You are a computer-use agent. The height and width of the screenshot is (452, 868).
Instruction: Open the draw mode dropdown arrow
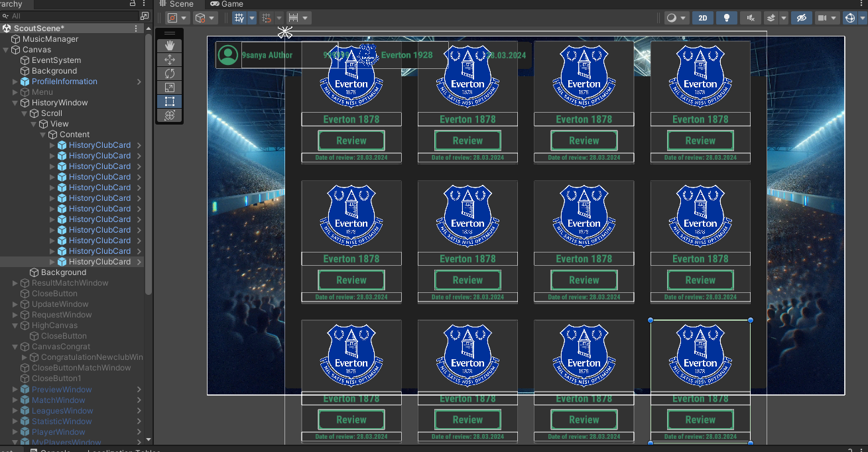pyautogui.click(x=684, y=18)
